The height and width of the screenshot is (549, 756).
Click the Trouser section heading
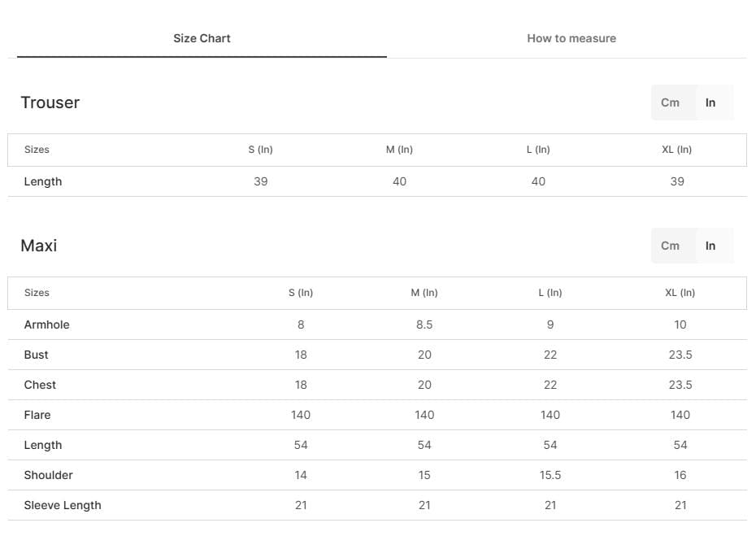click(x=50, y=102)
